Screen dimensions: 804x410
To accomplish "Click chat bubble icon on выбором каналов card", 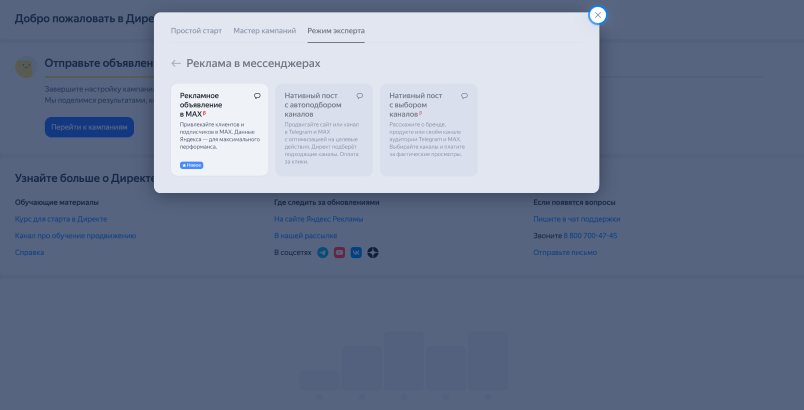I will (465, 96).
